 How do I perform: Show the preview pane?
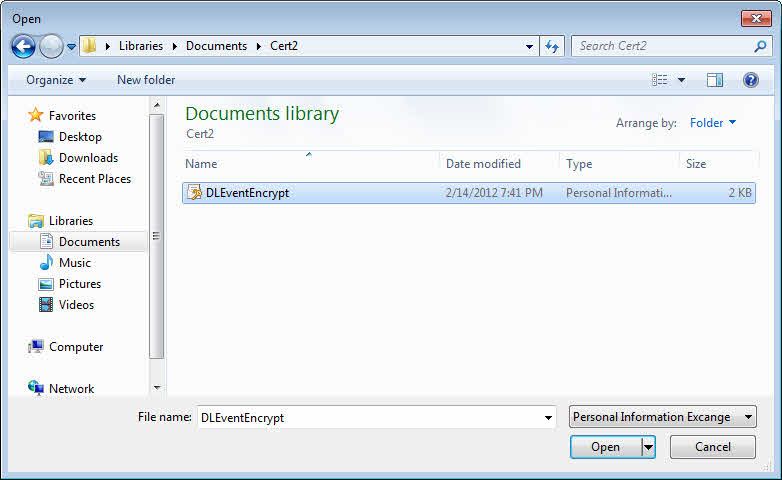click(x=715, y=80)
